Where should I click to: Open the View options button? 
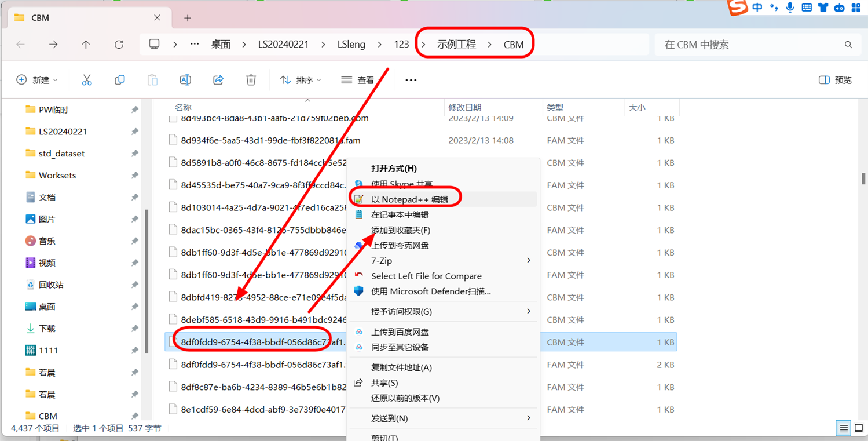(357, 80)
